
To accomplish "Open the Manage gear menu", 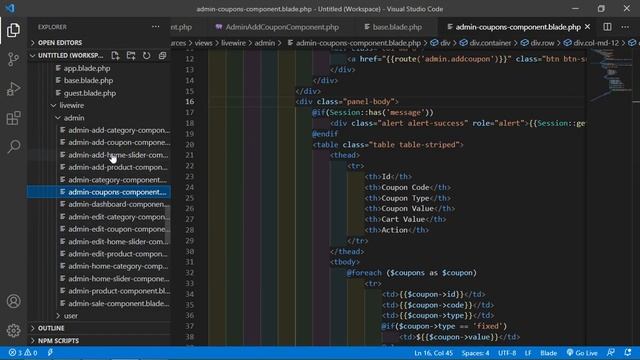I will (13, 330).
